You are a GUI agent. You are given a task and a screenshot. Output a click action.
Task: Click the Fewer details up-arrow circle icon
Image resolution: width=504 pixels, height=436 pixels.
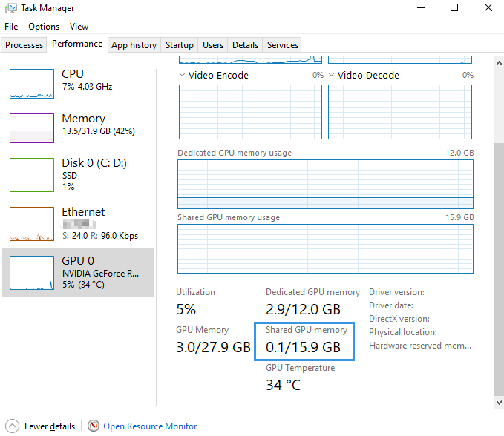pyautogui.click(x=12, y=426)
